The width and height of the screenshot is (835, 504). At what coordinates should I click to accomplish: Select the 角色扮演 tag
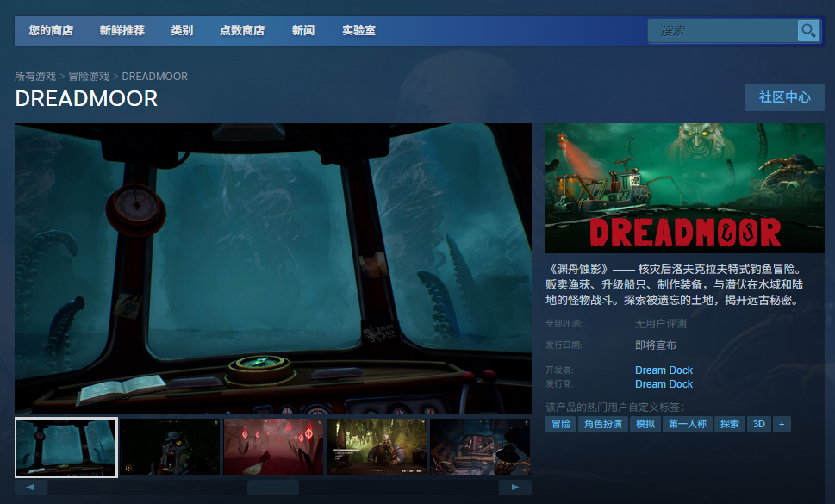tap(602, 424)
